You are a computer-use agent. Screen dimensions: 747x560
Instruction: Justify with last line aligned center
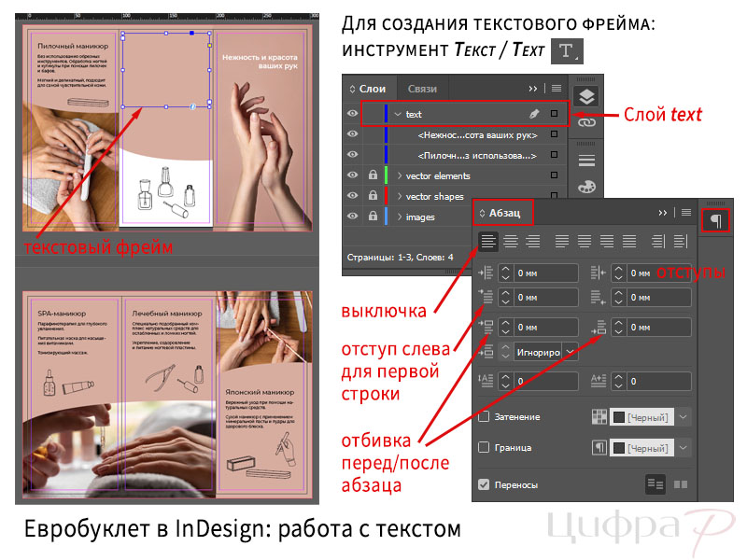click(585, 242)
